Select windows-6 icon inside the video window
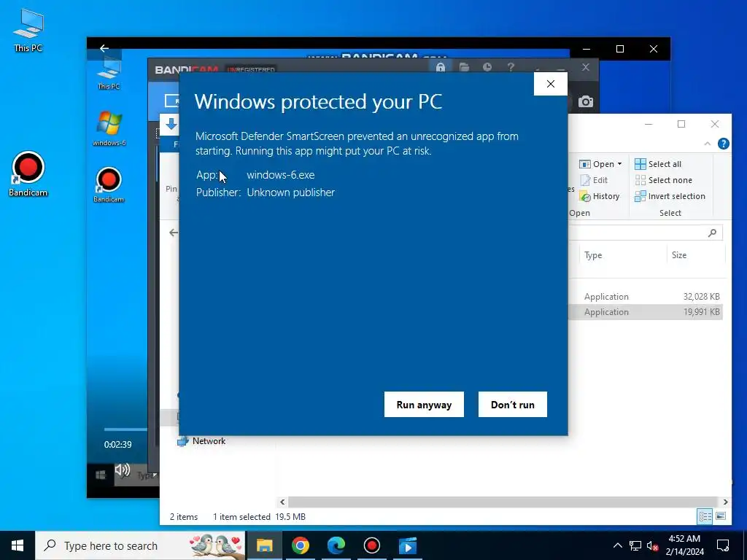Viewport: 747px width, 560px height. (x=109, y=128)
